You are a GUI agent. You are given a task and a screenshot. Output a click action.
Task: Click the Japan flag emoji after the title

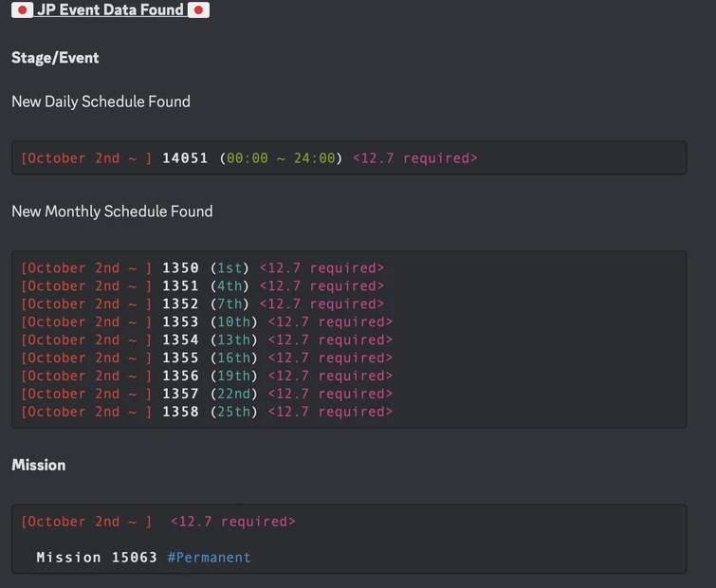click(x=198, y=10)
